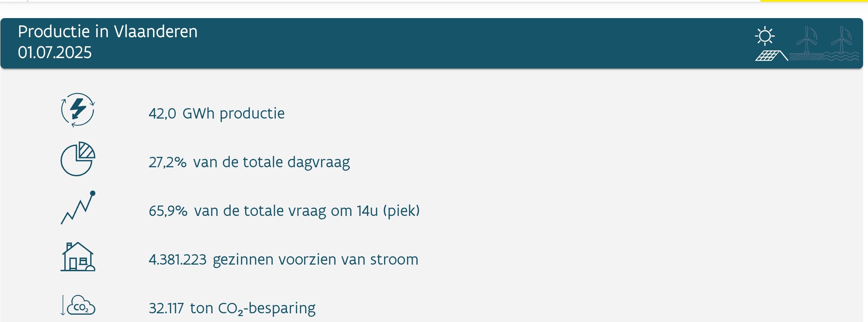This screenshot has width=868, height=322.
Task: Click '27,2% van de totale dagvraag'
Action: click(249, 162)
